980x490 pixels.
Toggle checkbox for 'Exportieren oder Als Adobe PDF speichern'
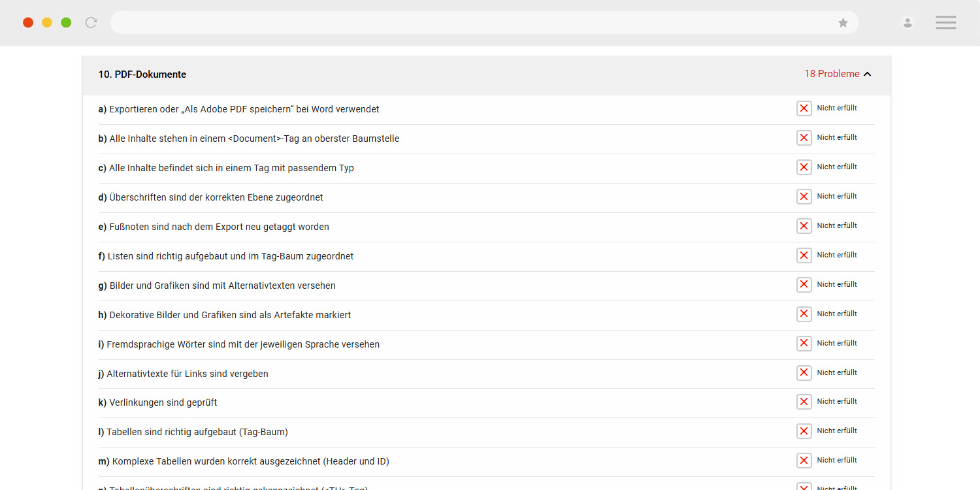(804, 108)
